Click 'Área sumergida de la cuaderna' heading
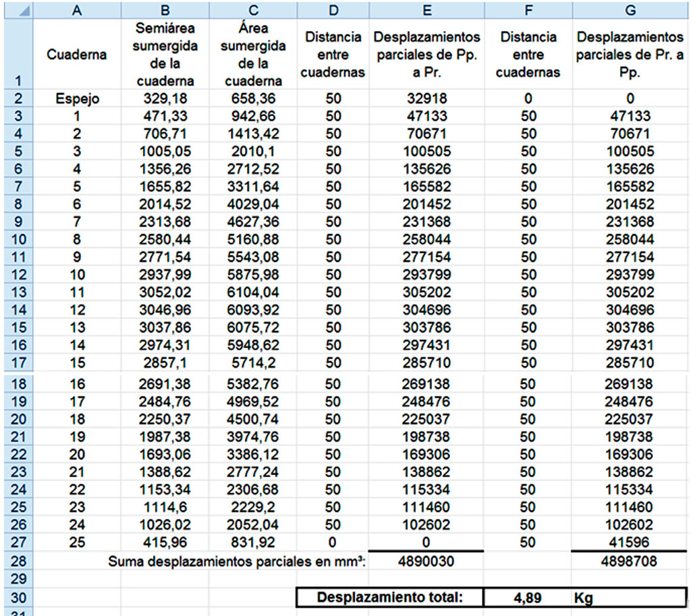Image resolution: width=691 pixels, height=616 pixels. tap(253, 54)
